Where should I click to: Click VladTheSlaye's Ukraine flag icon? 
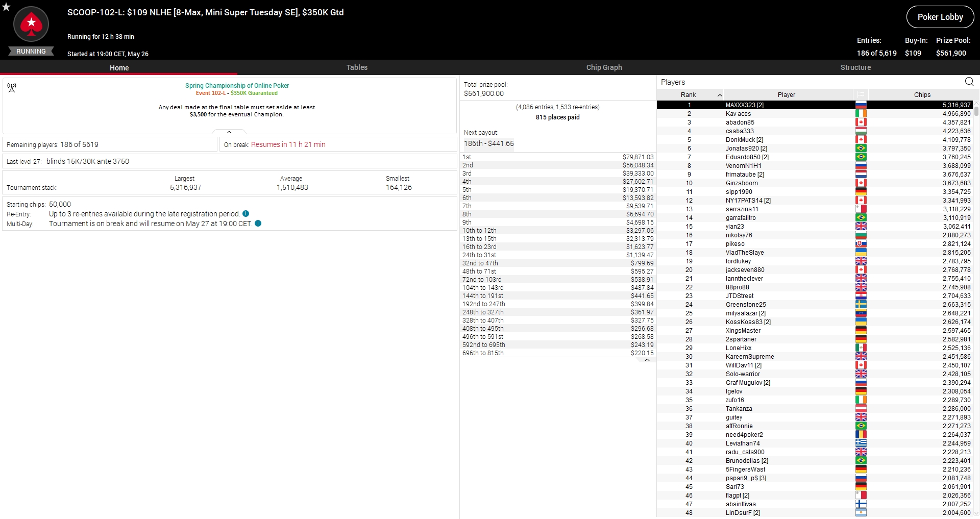click(x=861, y=253)
